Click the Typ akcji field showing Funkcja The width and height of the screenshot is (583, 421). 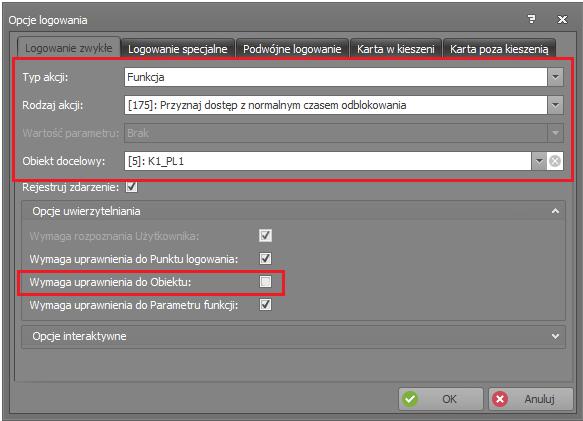(x=336, y=77)
